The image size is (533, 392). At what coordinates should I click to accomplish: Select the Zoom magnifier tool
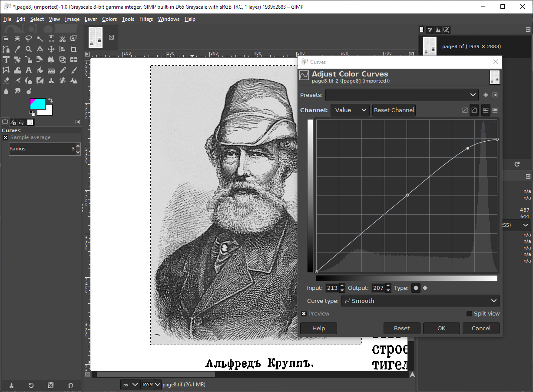click(29, 49)
